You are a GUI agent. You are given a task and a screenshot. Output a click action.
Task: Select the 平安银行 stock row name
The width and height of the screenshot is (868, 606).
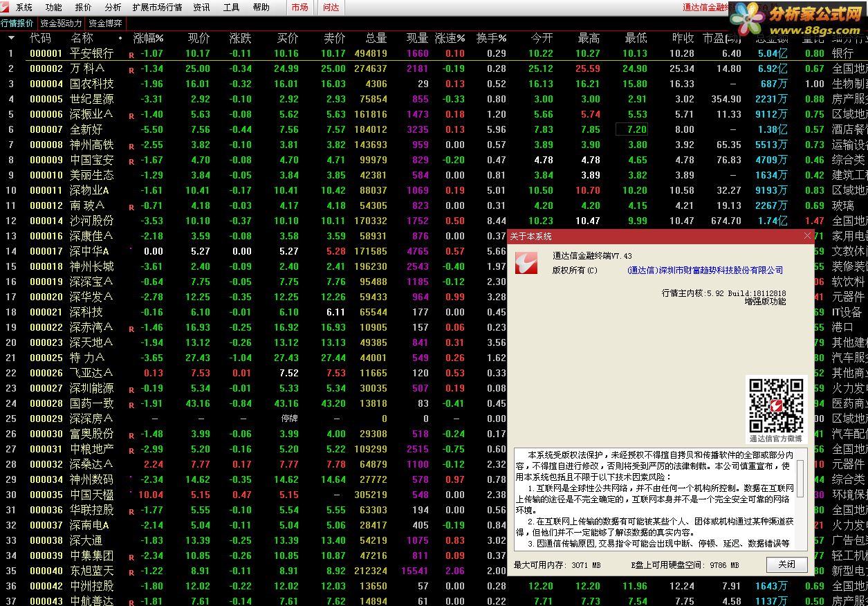[92, 53]
